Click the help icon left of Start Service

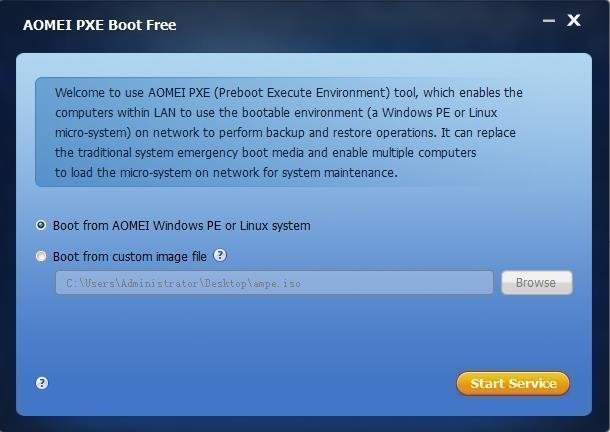coord(42,383)
